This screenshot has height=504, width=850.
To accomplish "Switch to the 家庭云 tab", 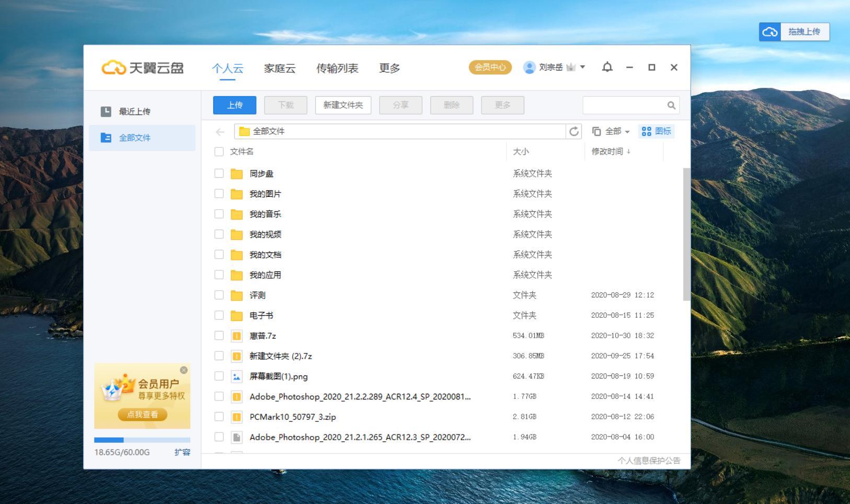I will tap(279, 68).
